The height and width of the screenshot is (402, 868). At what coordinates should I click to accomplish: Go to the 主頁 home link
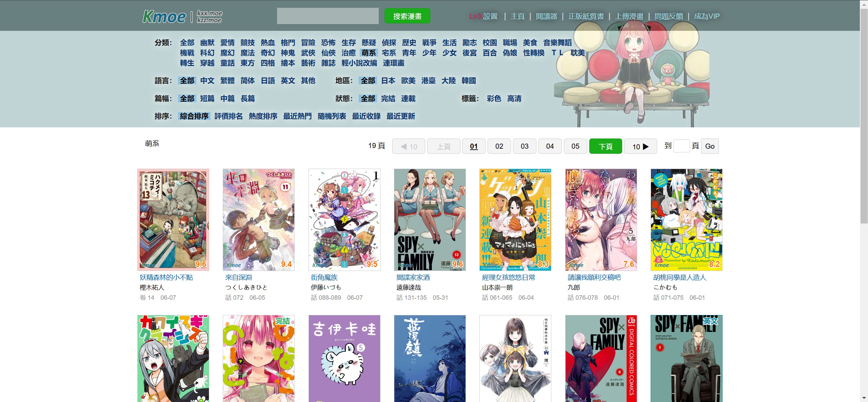point(517,16)
